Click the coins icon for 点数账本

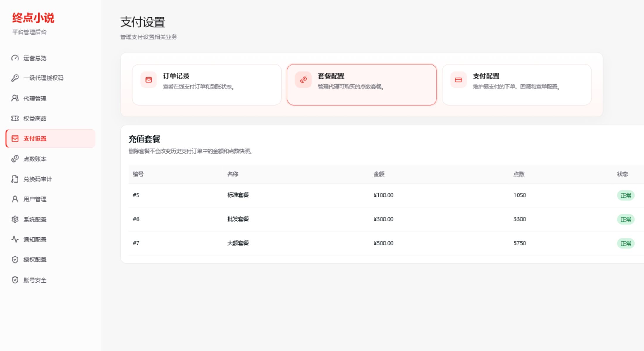15,159
